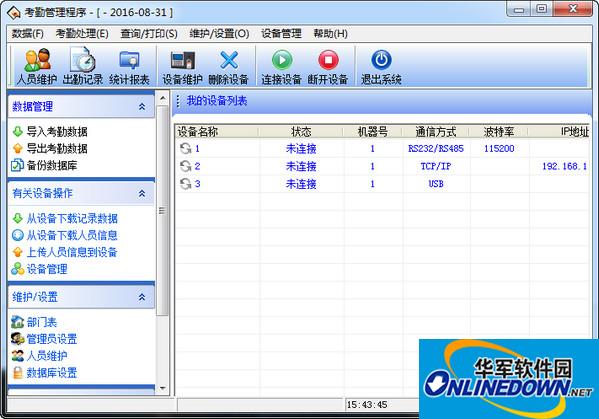Open the 考勤处理(E) menu

[x=82, y=34]
